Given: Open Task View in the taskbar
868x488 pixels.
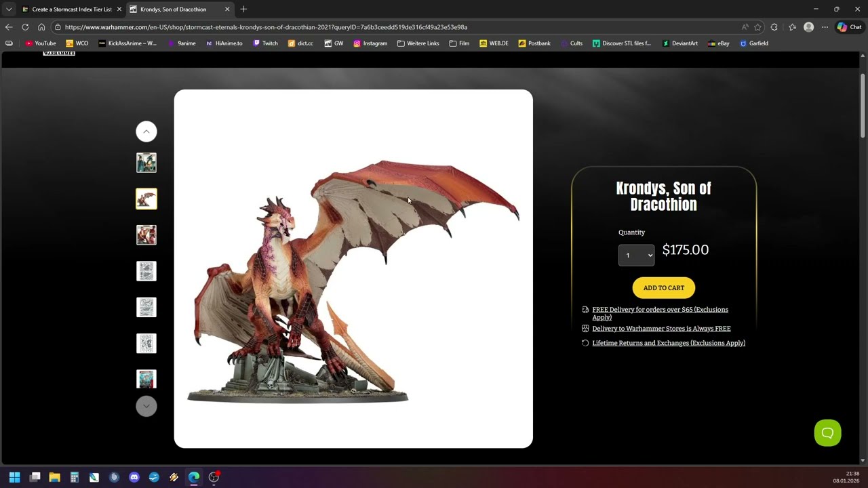Looking at the screenshot, I should 35,477.
